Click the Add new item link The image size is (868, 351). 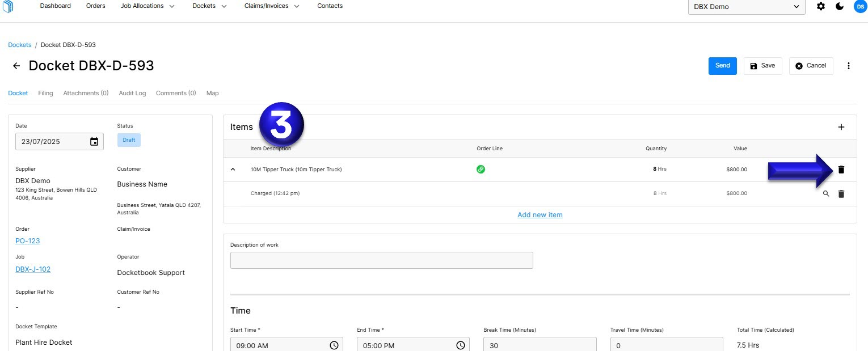pos(540,215)
